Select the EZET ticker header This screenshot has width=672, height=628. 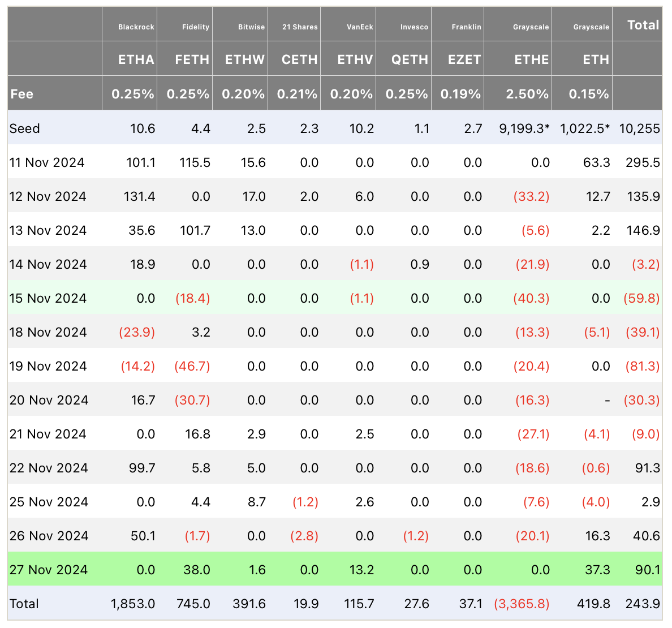click(x=464, y=59)
